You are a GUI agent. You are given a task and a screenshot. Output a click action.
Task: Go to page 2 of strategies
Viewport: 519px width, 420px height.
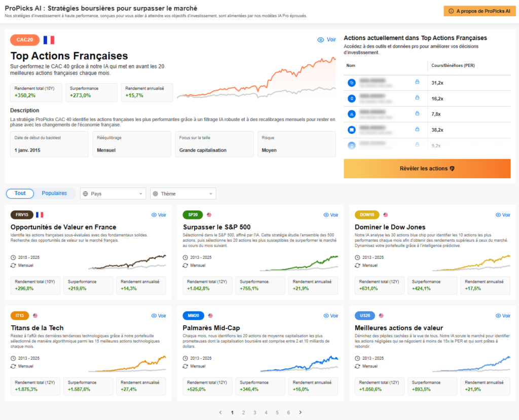pos(244,412)
